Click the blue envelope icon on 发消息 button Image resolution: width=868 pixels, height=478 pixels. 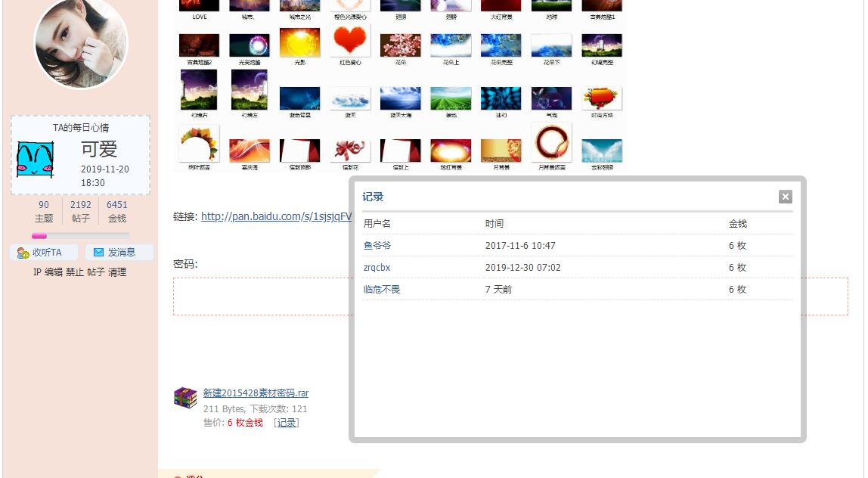(98, 252)
